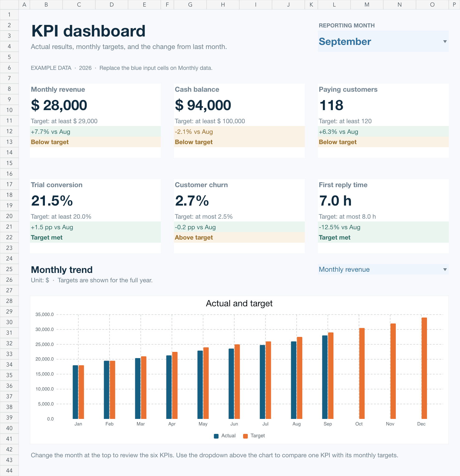This screenshot has height=476, width=460.
Task: Click the +1.5 pp vs Aug cell
Action: (95, 227)
